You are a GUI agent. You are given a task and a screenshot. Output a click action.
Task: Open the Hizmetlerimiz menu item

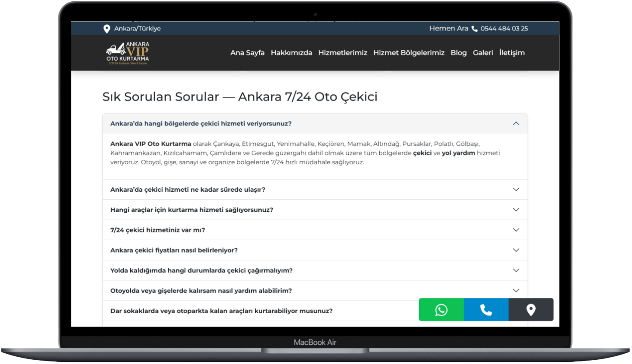point(343,52)
